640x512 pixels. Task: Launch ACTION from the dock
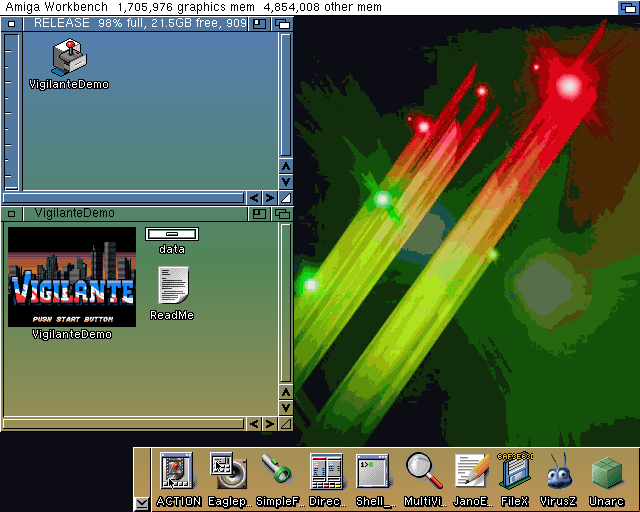click(177, 471)
